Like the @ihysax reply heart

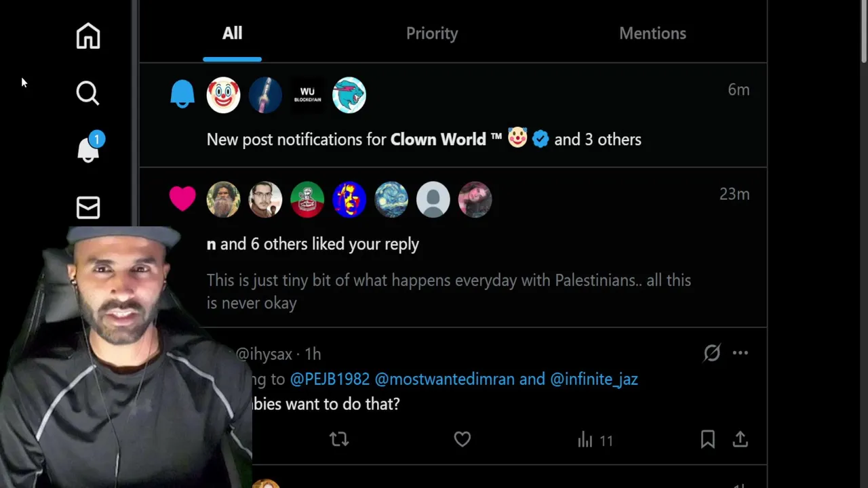tap(462, 440)
